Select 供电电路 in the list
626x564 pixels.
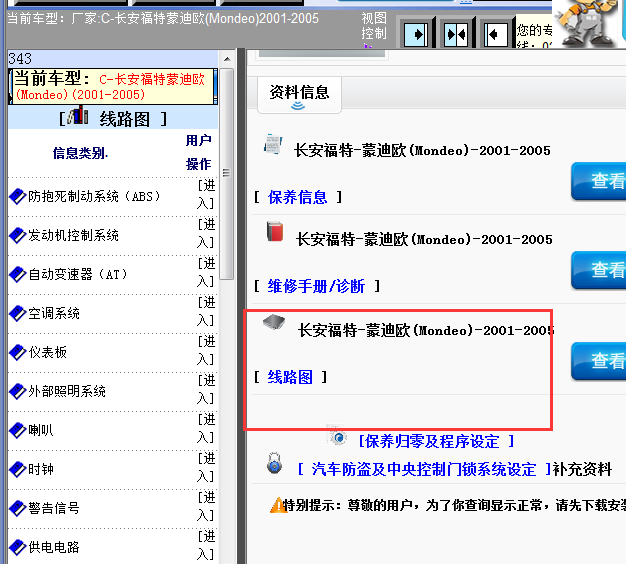[x=54, y=547]
